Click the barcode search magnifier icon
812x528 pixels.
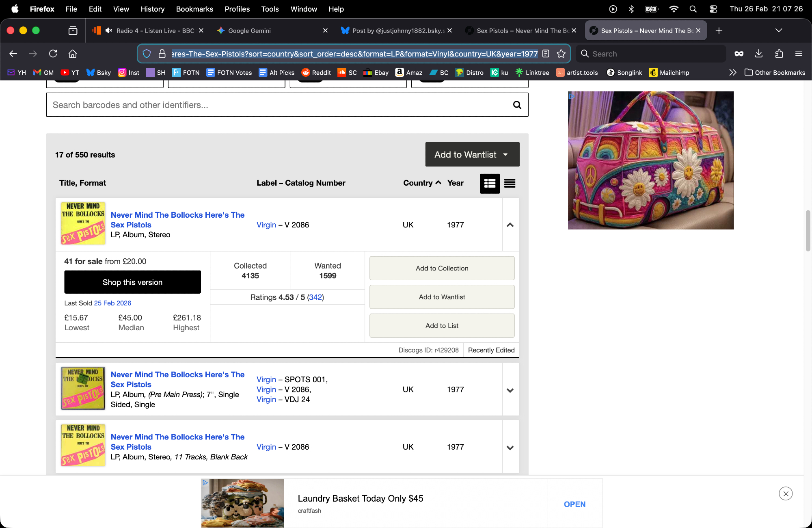[517, 105]
